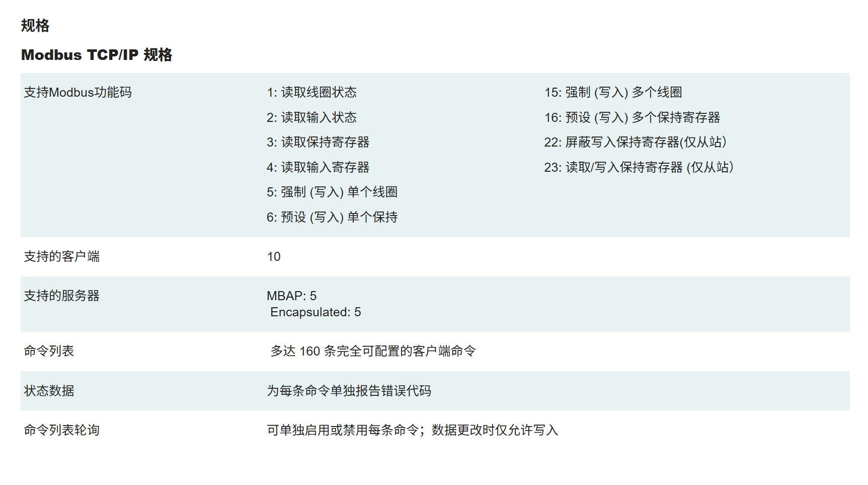Click the 'MBAP: 5' value
The width and height of the screenshot is (868, 485).
(292, 296)
